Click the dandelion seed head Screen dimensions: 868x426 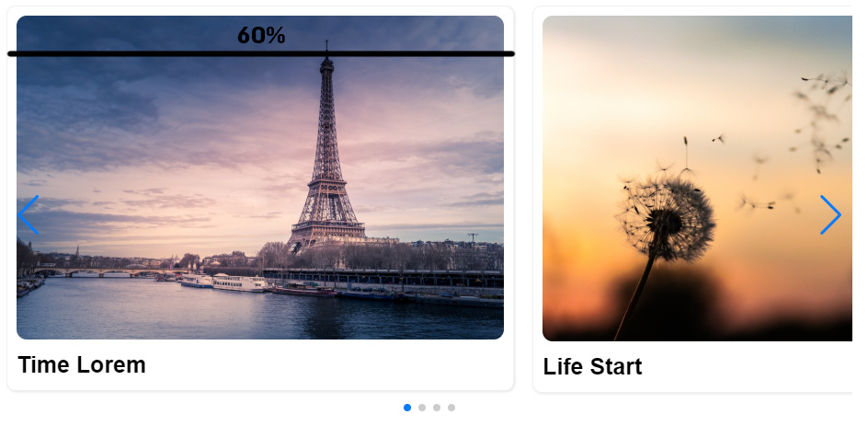(x=666, y=219)
